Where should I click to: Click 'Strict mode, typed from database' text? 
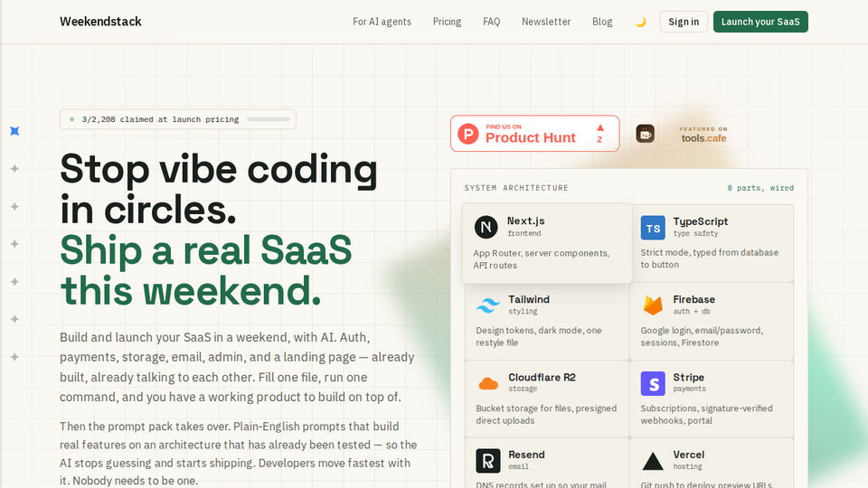coord(709,258)
